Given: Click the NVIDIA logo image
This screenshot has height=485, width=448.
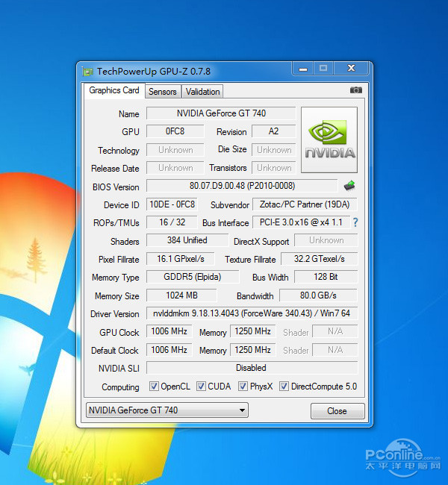Looking at the screenshot, I should pos(329,140).
